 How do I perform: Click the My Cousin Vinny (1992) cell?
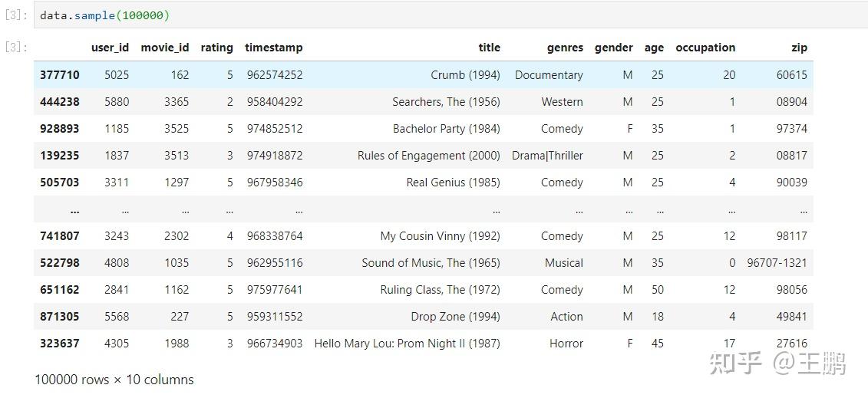440,236
